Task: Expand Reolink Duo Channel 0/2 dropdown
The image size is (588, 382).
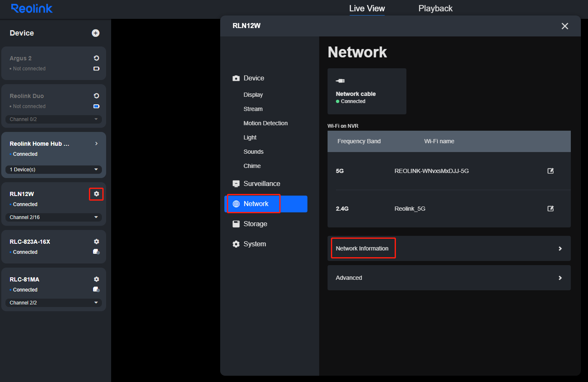Action: point(54,119)
